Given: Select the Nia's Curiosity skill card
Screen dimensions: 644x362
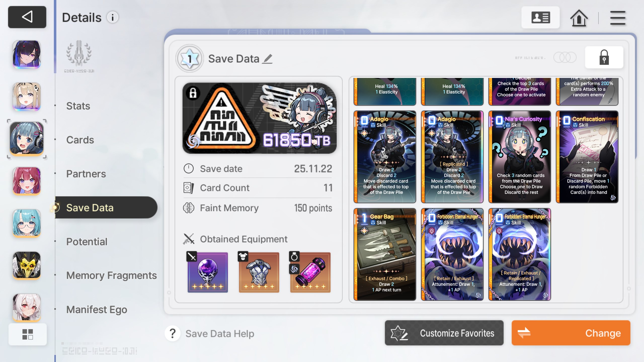Looking at the screenshot, I should click(x=519, y=157).
